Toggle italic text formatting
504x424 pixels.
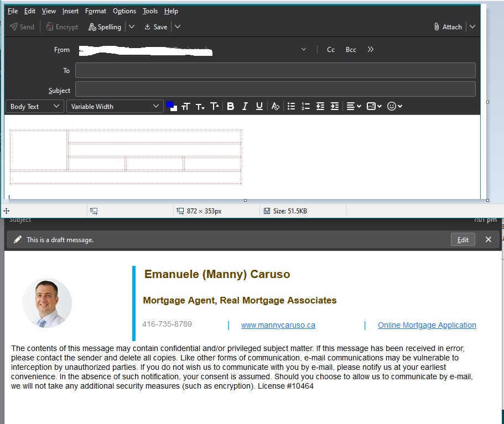[245, 106]
